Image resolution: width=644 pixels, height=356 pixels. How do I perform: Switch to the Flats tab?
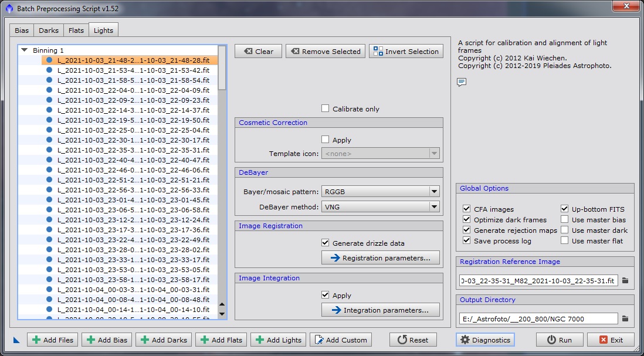(x=76, y=30)
